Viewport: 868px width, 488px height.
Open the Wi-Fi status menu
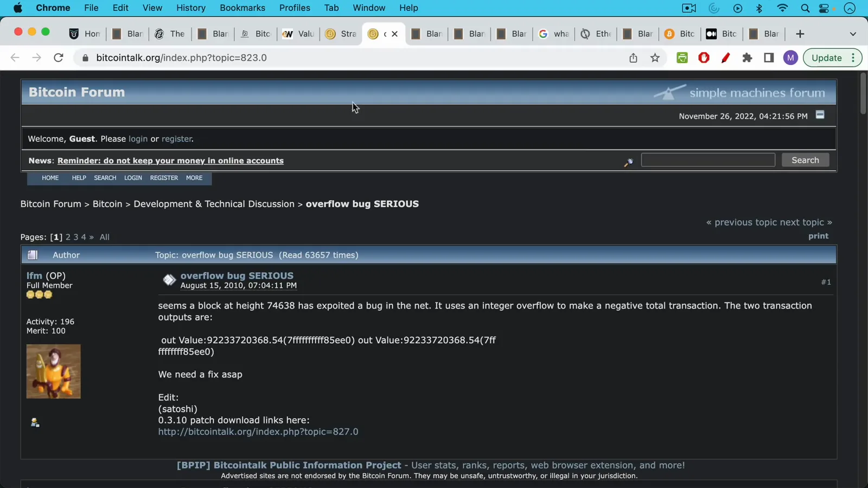coord(782,8)
